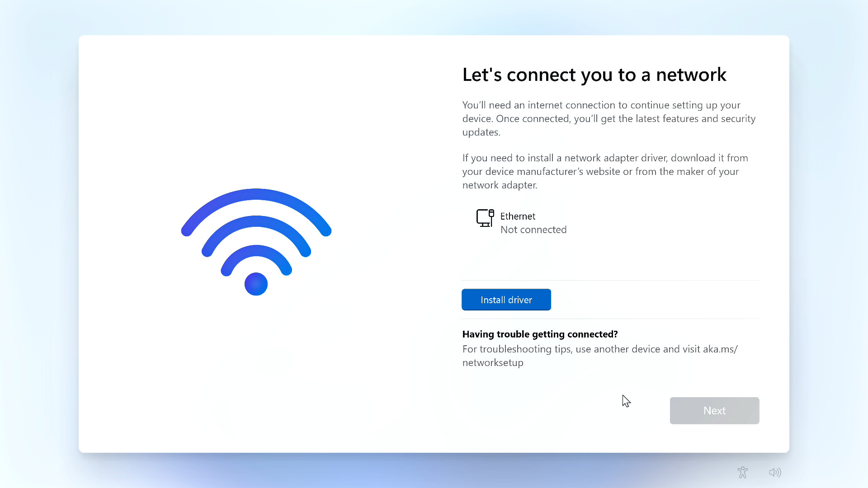Click "Having trouble getting connected?" heading
Image resolution: width=868 pixels, height=488 pixels.
(540, 334)
